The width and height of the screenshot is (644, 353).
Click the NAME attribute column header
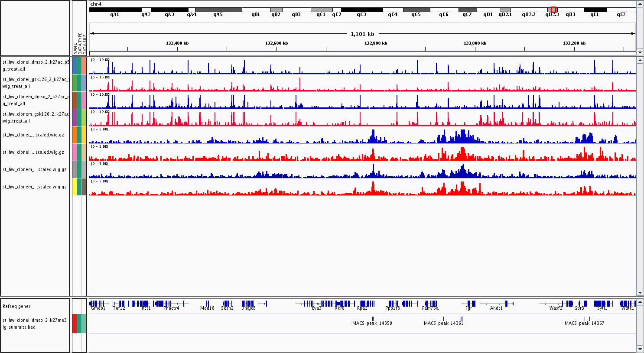75,48
